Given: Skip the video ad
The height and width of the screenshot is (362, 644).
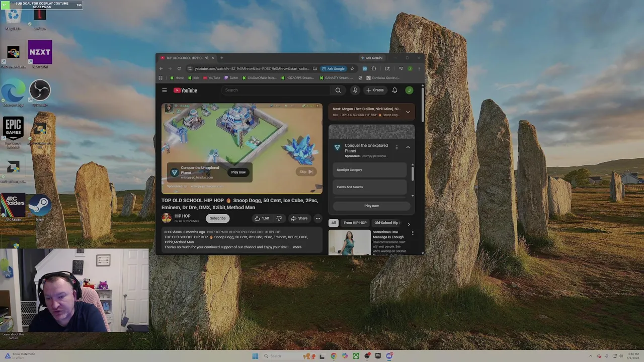Looking at the screenshot, I should click(306, 172).
